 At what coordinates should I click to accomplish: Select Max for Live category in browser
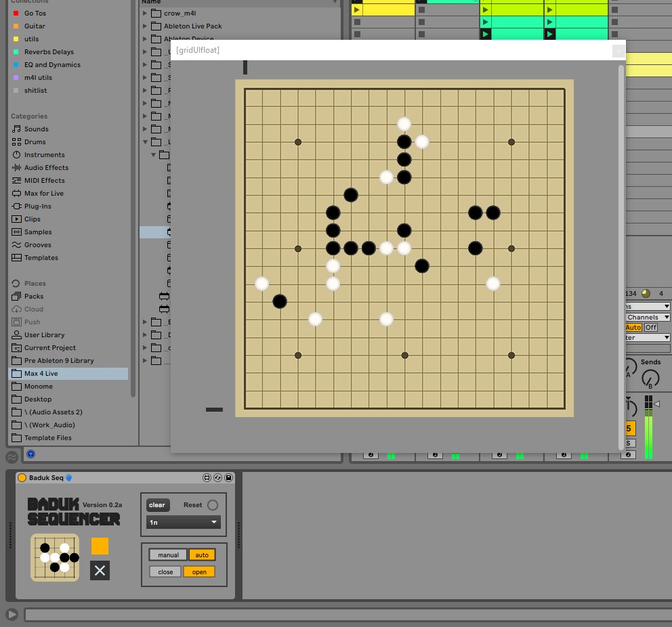[x=43, y=194]
